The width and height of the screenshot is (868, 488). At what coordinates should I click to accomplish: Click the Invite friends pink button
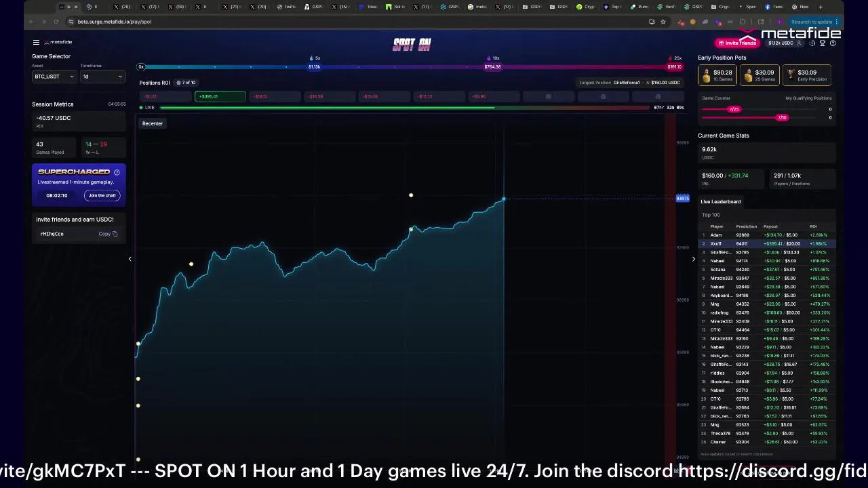[737, 43]
